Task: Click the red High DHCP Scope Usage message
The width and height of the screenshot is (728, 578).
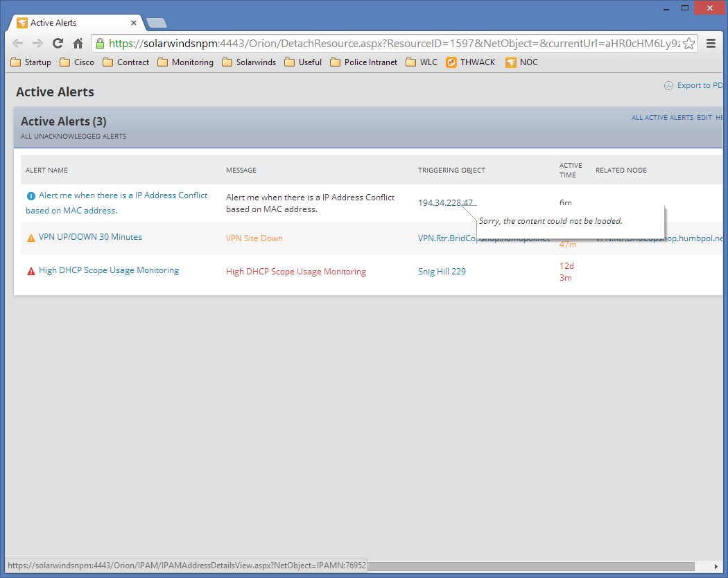Action: (x=296, y=272)
